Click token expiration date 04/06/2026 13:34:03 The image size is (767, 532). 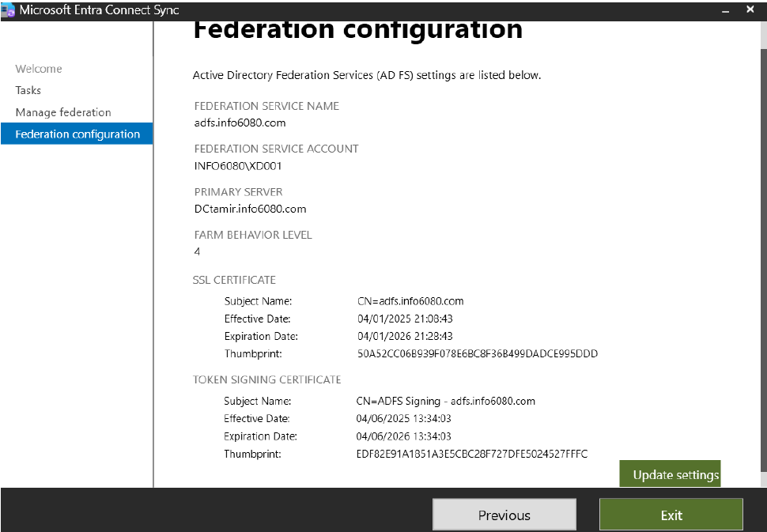point(403,436)
